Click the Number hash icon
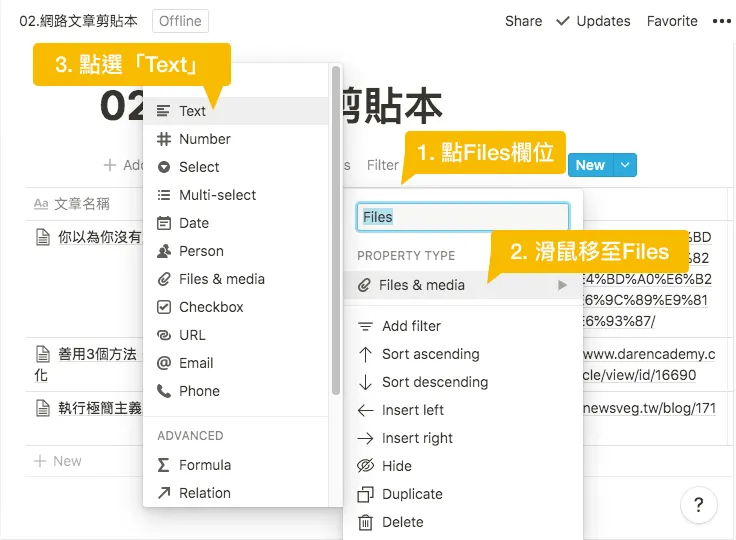Screen dimensions: 736x540 pyautogui.click(x=163, y=139)
